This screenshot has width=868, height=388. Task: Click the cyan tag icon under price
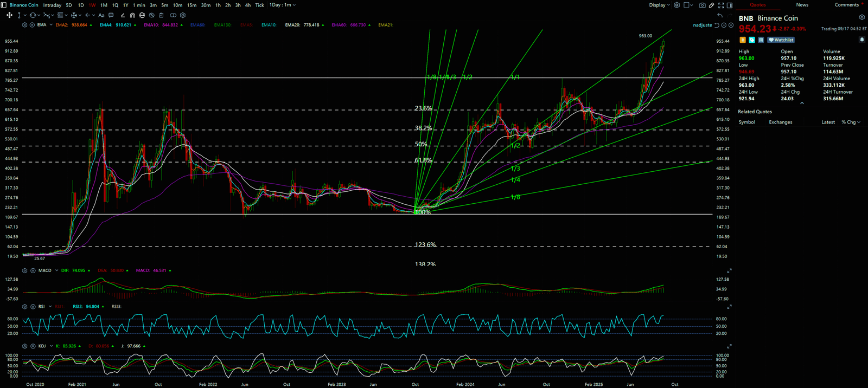pyautogui.click(x=752, y=40)
